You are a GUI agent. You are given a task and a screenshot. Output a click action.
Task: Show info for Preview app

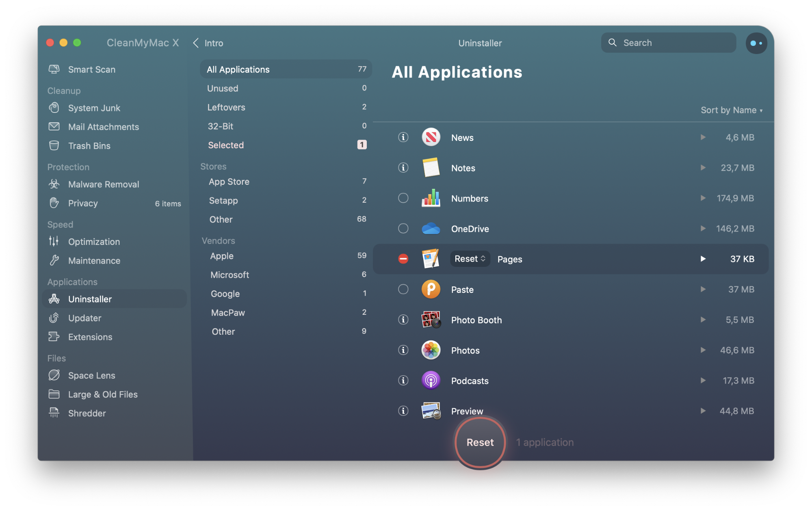(403, 411)
